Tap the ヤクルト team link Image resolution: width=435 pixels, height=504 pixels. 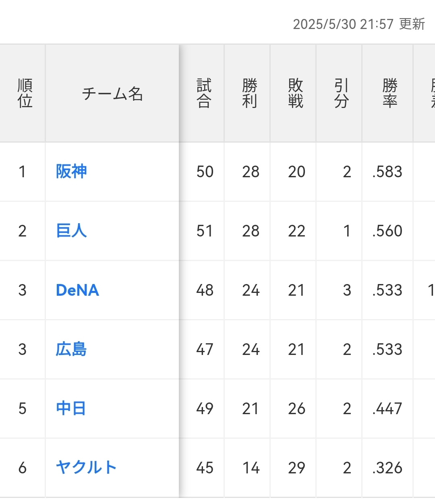pos(86,468)
